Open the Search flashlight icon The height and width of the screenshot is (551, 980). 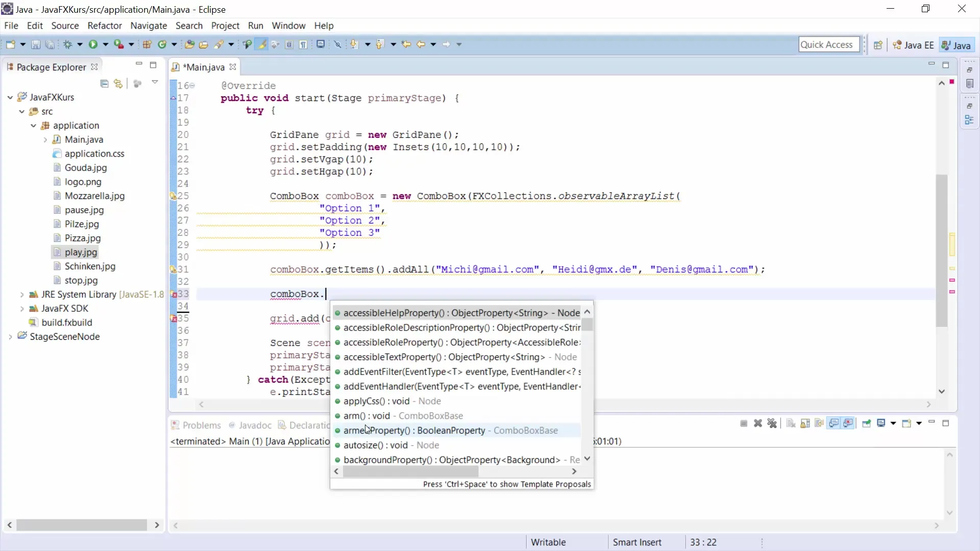219,44
